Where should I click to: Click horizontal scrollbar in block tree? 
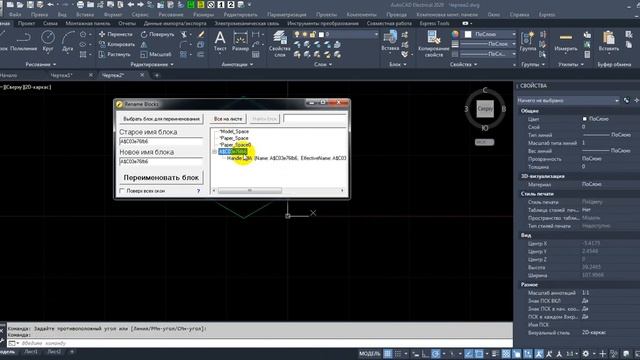(250, 191)
